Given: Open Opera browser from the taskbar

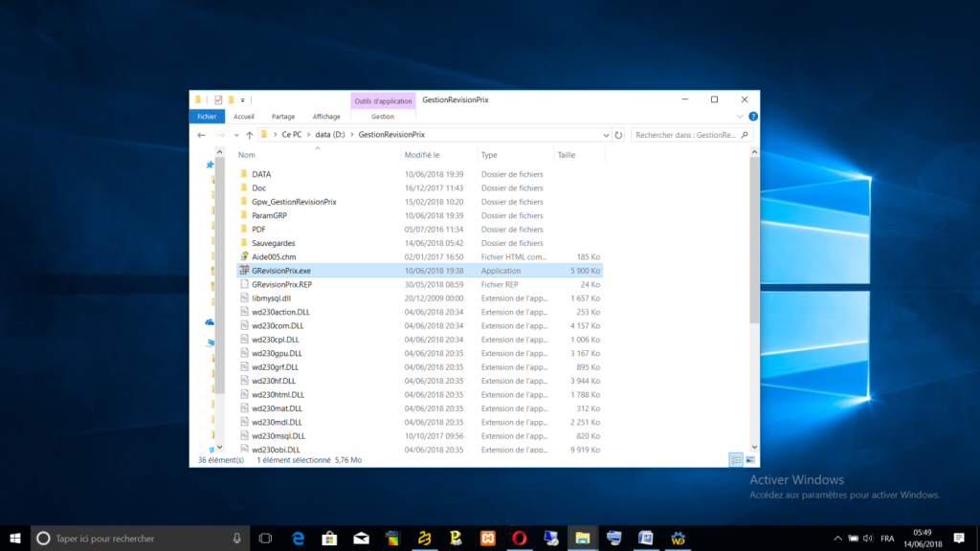Looking at the screenshot, I should [518, 539].
